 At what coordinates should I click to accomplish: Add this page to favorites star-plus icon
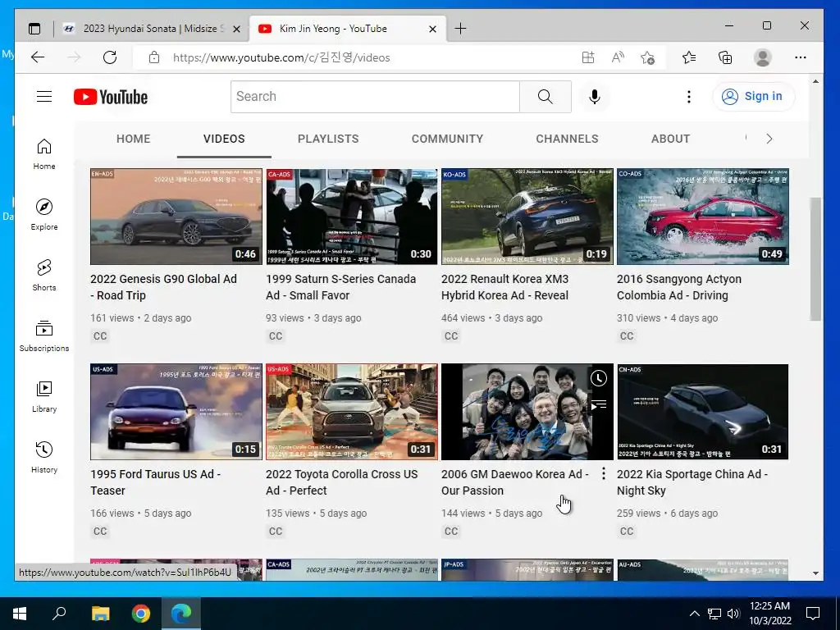[x=647, y=57]
